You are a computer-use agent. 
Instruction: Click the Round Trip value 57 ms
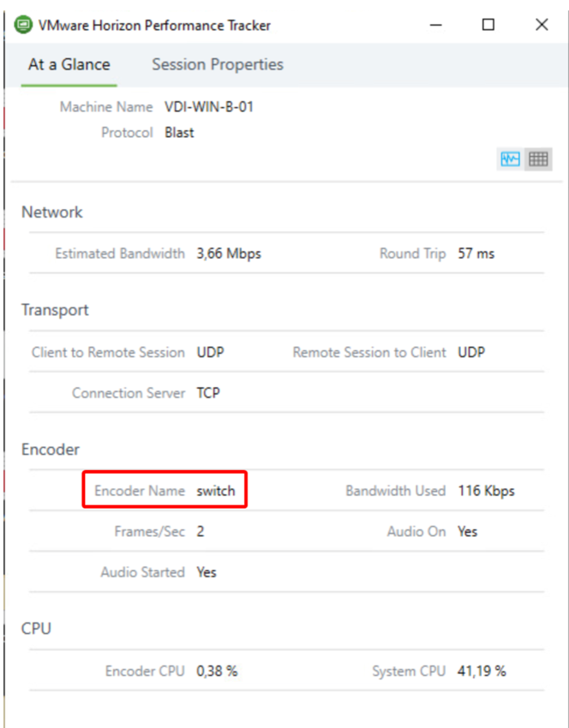(476, 254)
